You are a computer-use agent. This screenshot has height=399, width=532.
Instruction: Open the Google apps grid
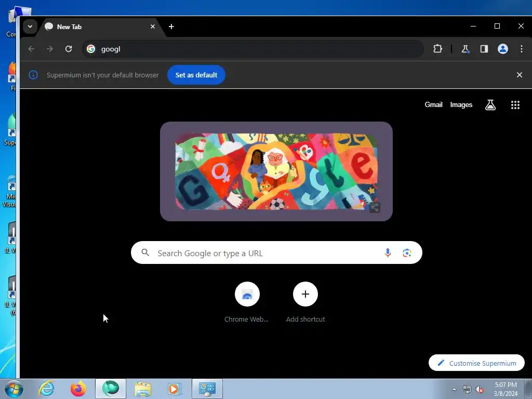point(515,105)
